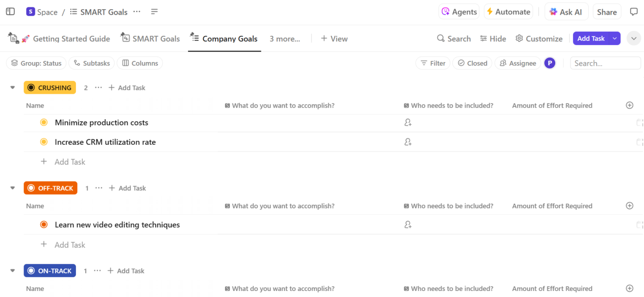Viewport: 644px width, 297px height.
Task: Toggle the Subtasks display option
Action: [x=92, y=63]
